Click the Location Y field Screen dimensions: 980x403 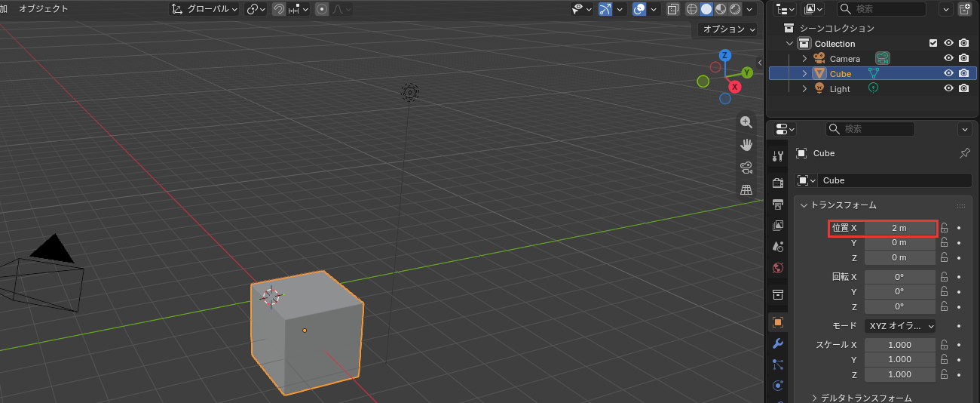tap(900, 242)
